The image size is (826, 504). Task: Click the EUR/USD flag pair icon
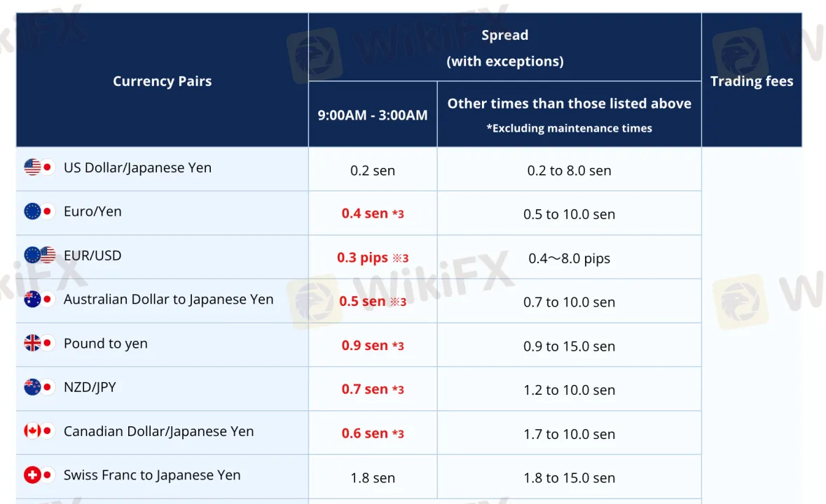pyautogui.click(x=39, y=255)
